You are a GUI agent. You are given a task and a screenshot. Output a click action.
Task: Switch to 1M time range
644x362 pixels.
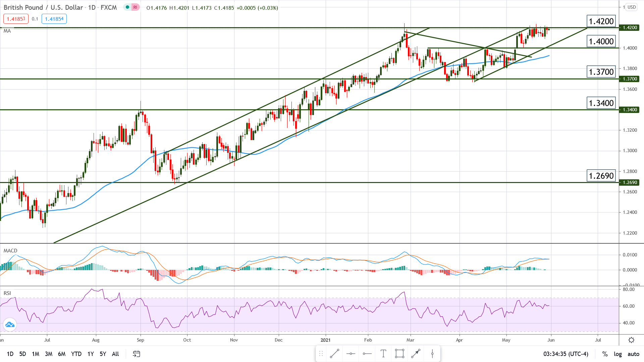tap(36, 354)
